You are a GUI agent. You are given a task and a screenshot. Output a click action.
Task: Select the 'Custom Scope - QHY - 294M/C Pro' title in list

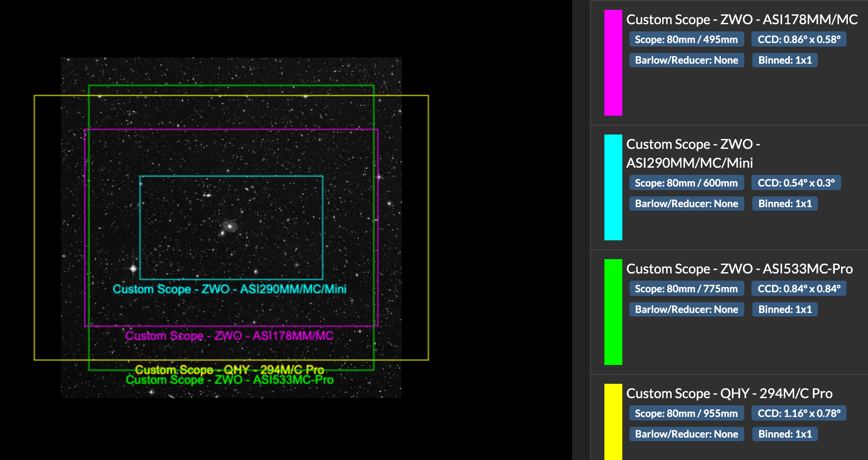[x=729, y=394]
